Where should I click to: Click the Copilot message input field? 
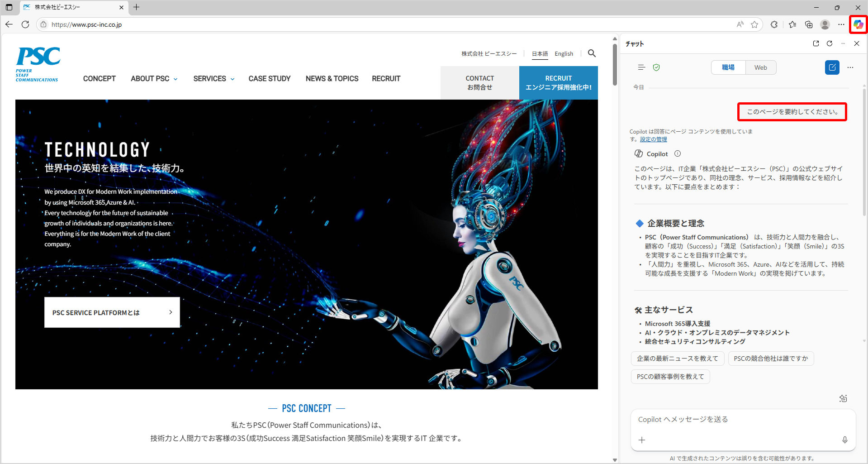[742, 420]
